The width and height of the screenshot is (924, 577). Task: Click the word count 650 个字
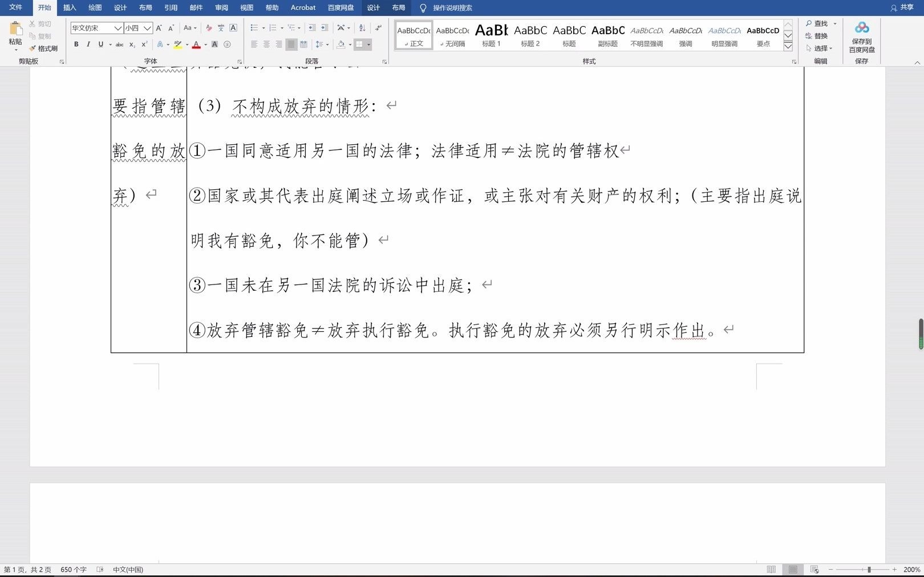pyautogui.click(x=74, y=570)
